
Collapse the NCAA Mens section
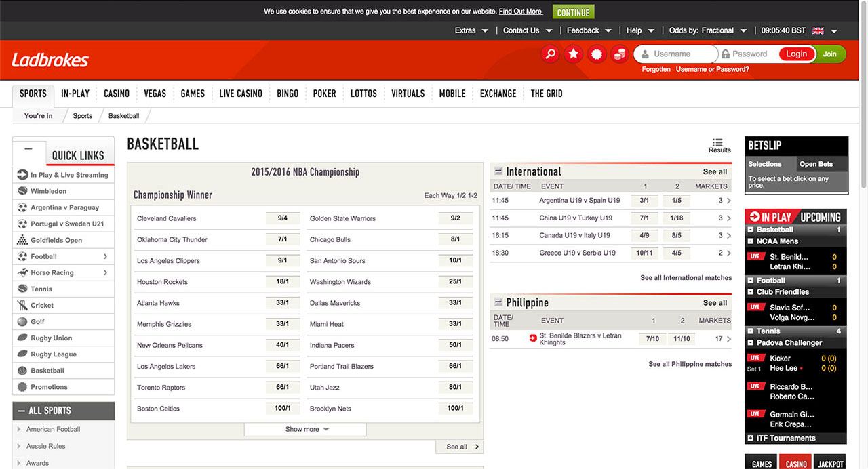[x=751, y=241]
